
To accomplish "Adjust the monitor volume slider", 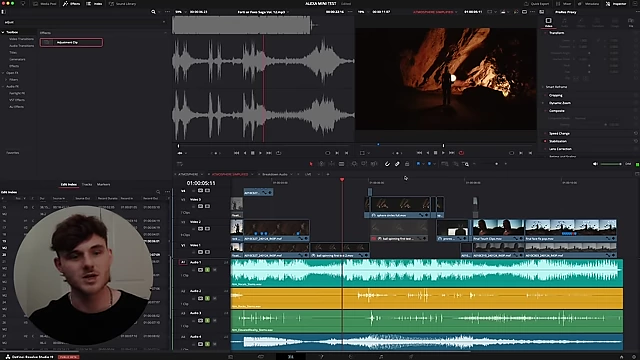I will [611, 164].
